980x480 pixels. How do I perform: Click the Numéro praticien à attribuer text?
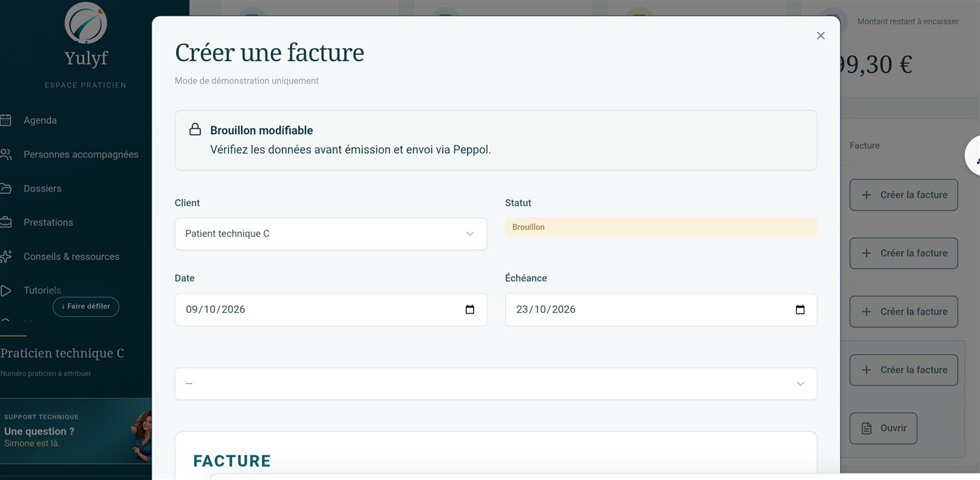[46, 373]
